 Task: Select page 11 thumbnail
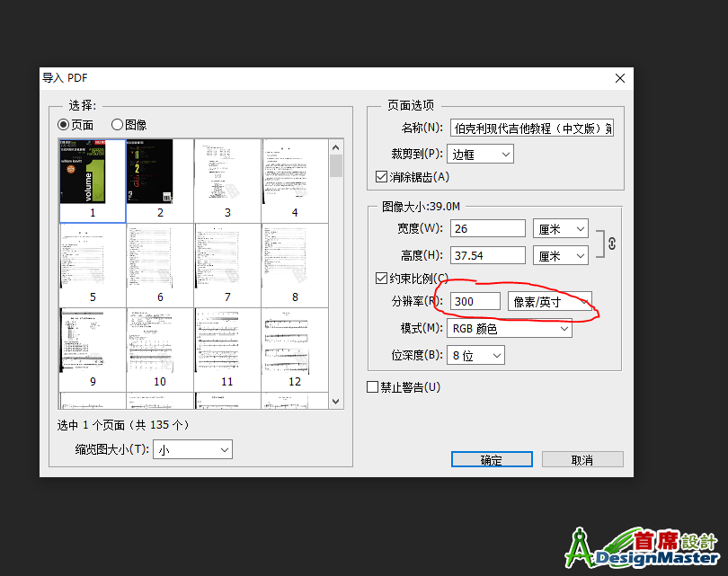point(227,350)
